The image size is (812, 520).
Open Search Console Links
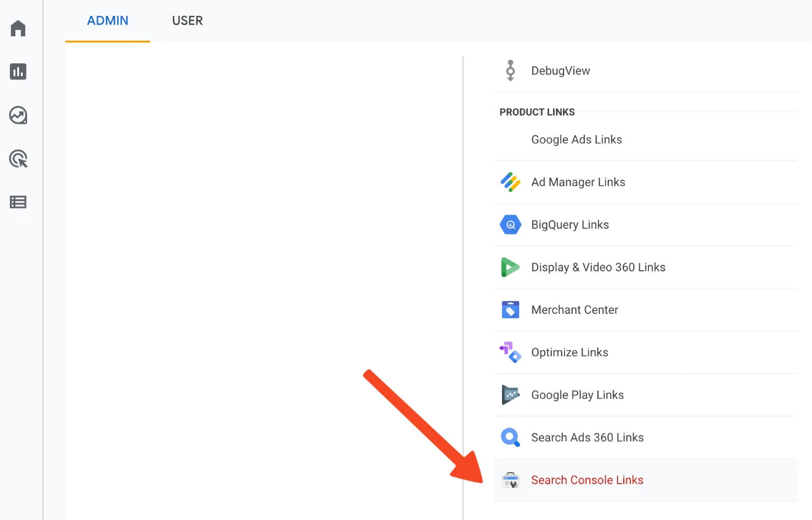pyautogui.click(x=645, y=480)
